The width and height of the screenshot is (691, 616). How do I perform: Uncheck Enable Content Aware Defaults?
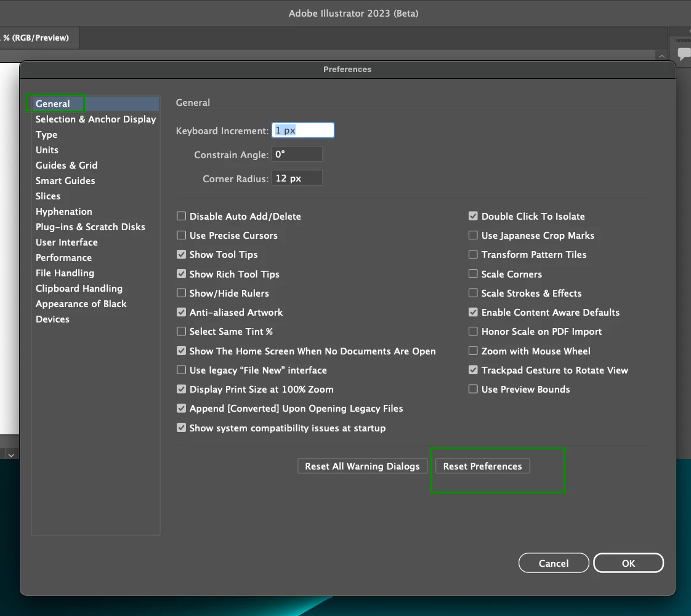[473, 312]
